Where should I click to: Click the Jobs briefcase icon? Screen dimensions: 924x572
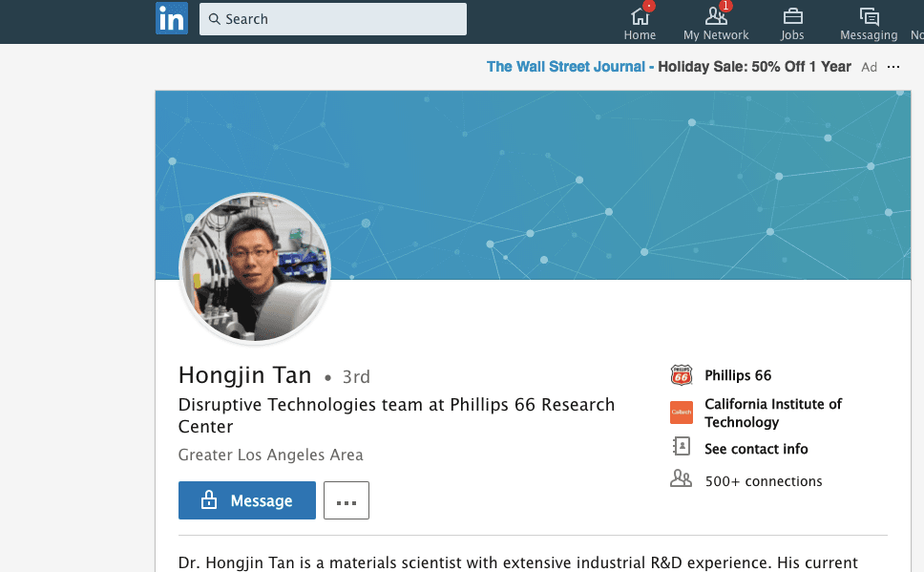(x=792, y=16)
